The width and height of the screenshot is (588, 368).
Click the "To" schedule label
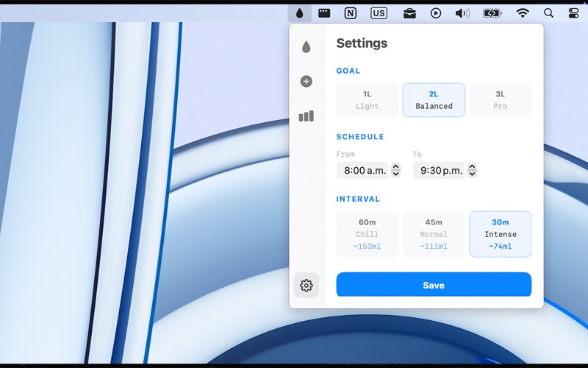[x=417, y=154]
